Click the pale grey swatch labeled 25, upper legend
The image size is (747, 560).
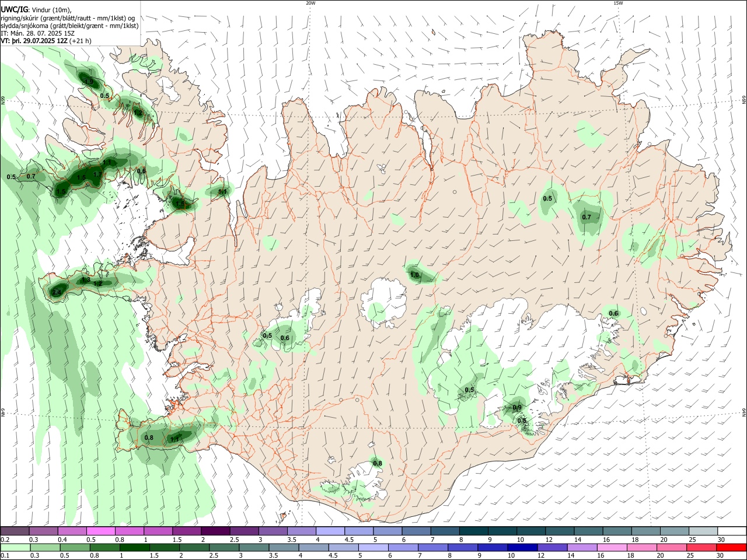704,531
